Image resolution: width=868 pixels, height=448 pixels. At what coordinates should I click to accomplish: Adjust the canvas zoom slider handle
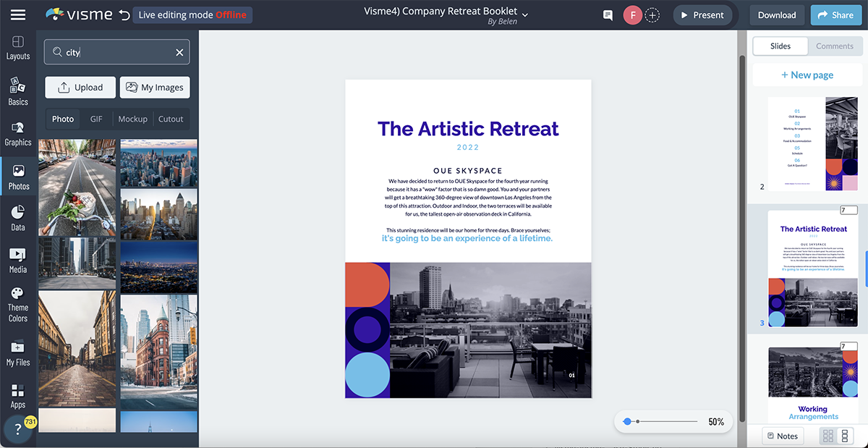tap(627, 421)
